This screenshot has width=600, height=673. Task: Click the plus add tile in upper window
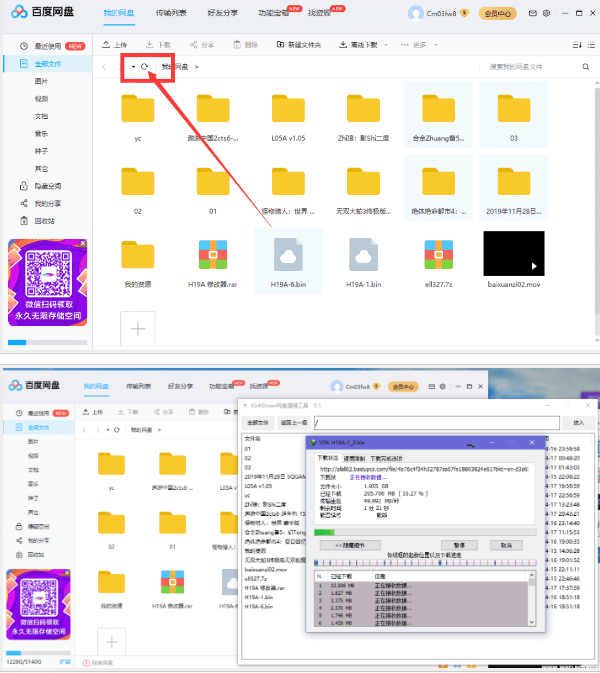pos(138,329)
